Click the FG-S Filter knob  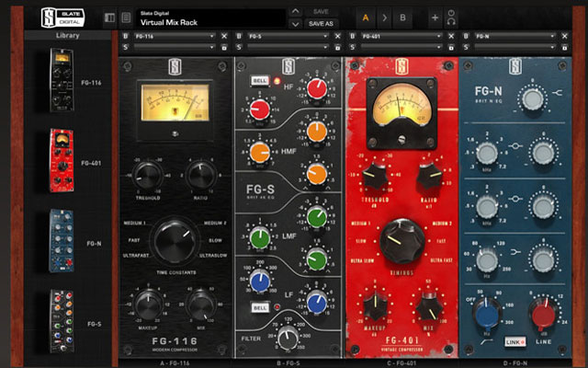pyautogui.click(x=288, y=337)
